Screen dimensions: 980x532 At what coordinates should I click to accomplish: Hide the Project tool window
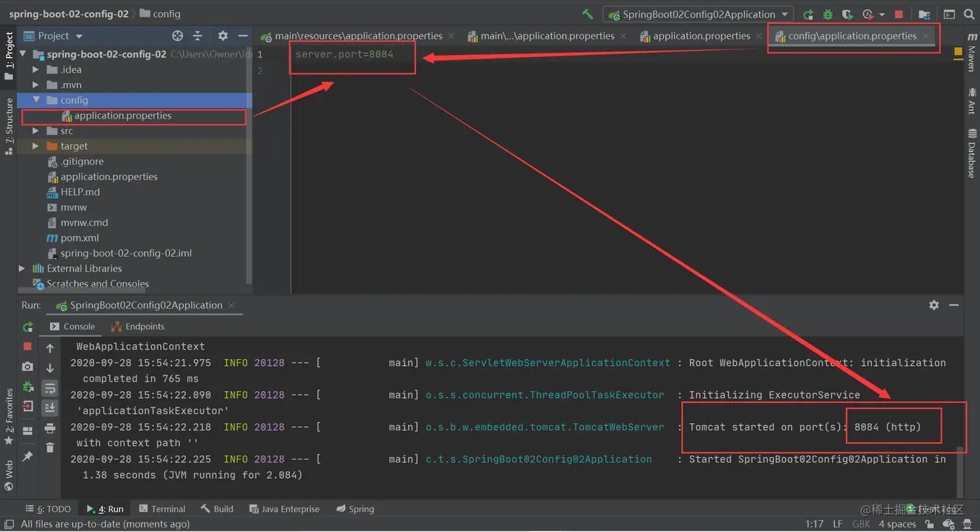point(242,36)
